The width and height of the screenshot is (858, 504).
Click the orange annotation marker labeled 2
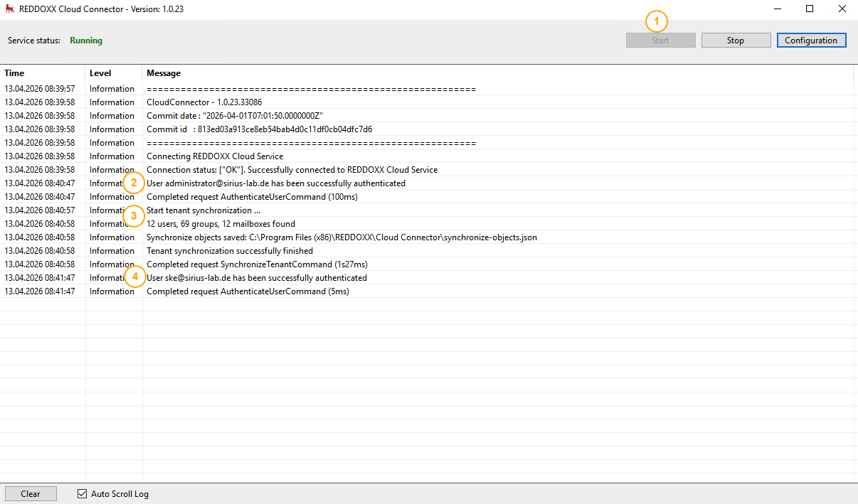coord(134,183)
